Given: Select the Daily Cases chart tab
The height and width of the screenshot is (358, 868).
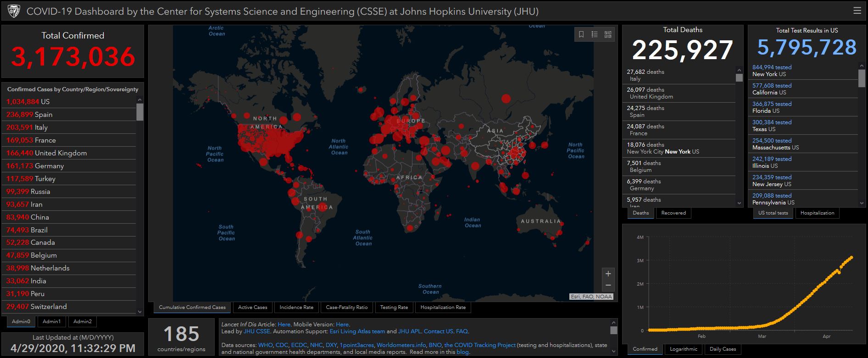Looking at the screenshot, I should (723, 349).
